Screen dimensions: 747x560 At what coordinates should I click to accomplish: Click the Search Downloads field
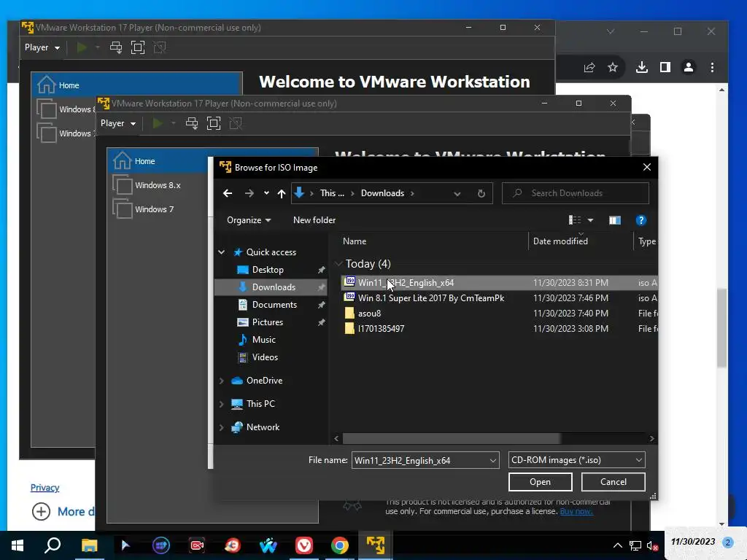(575, 193)
